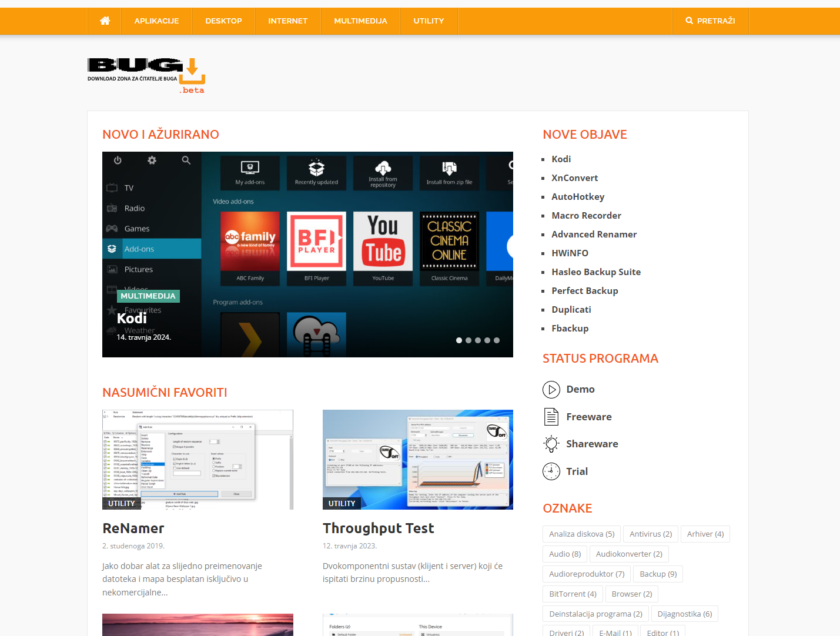The height and width of the screenshot is (636, 840).
Task: Click the PRETRAŽI search button
Action: point(710,21)
